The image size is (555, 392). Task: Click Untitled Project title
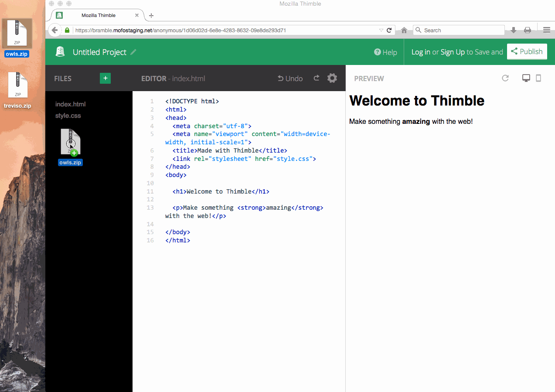99,52
